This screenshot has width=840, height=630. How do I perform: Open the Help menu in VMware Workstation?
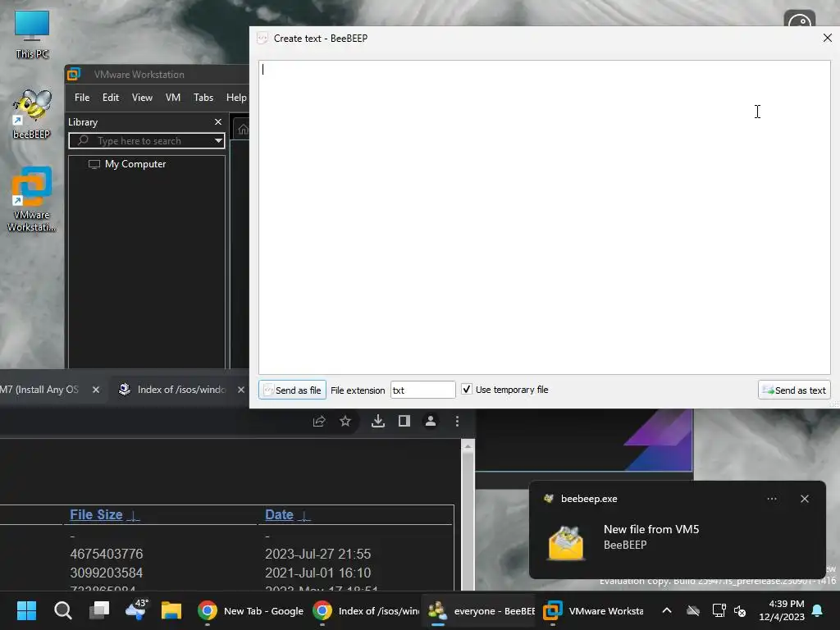(236, 98)
